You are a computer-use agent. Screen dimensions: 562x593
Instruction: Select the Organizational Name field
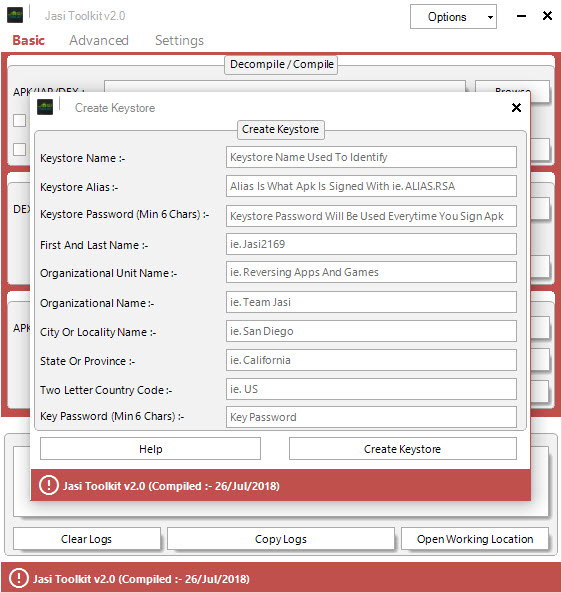[x=371, y=302]
